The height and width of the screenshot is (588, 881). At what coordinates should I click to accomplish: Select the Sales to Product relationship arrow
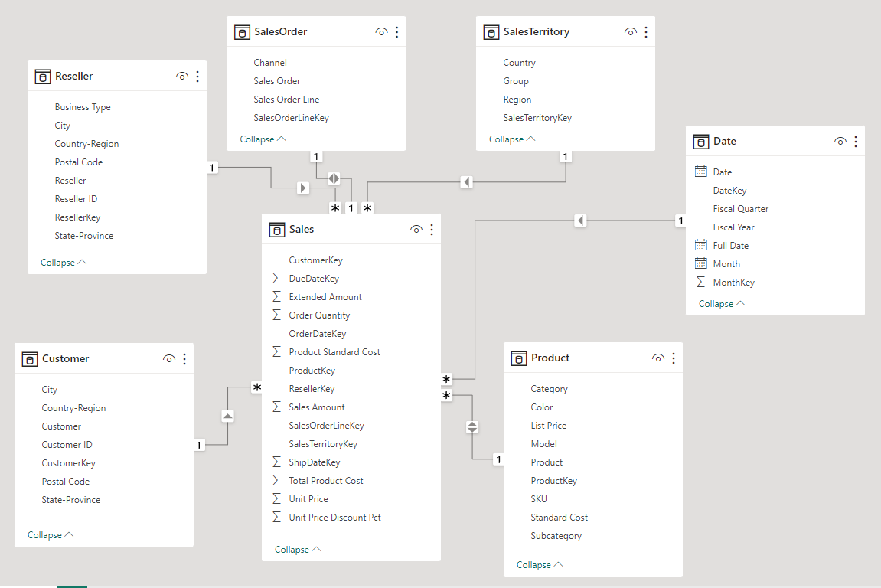click(x=472, y=427)
